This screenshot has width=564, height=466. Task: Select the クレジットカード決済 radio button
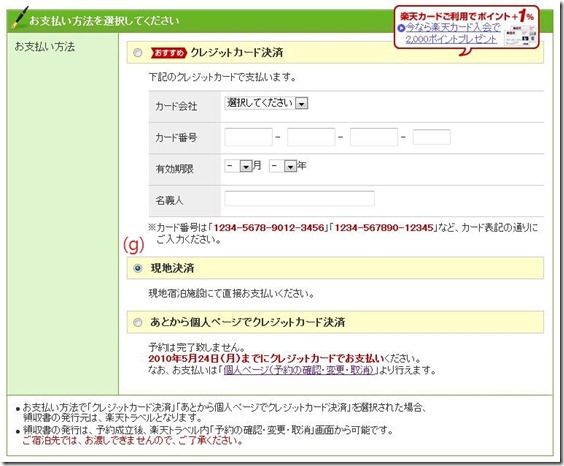tap(137, 53)
